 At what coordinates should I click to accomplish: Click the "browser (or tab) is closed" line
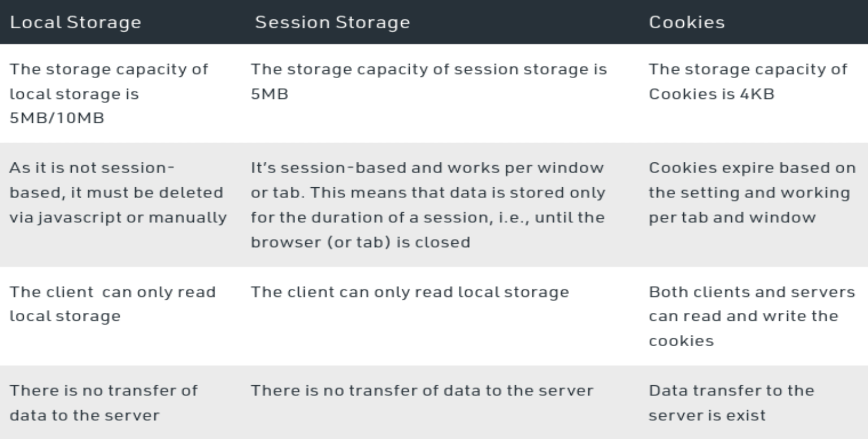(360, 242)
